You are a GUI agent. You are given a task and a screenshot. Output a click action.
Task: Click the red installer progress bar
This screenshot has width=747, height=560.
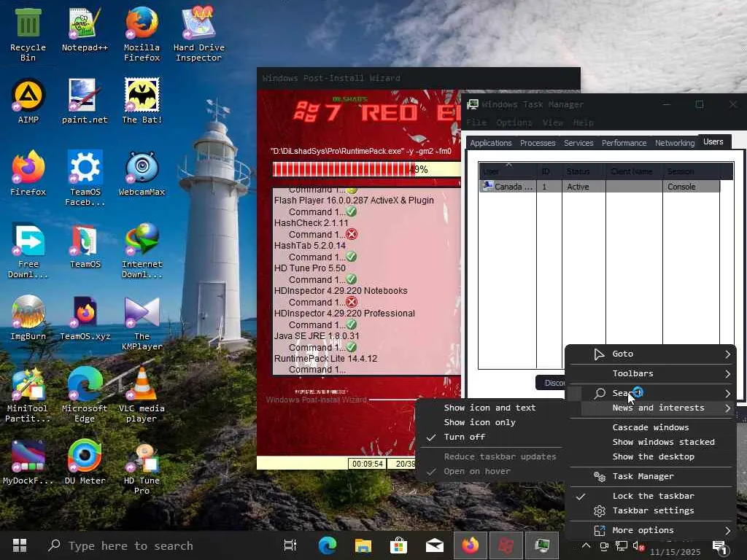(x=367, y=169)
